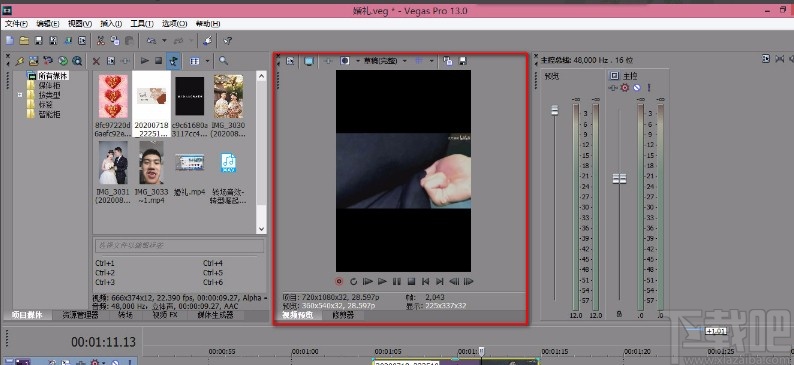Click the Render As toolbar icon
This screenshot has height=365, width=794.
(x=68, y=40)
